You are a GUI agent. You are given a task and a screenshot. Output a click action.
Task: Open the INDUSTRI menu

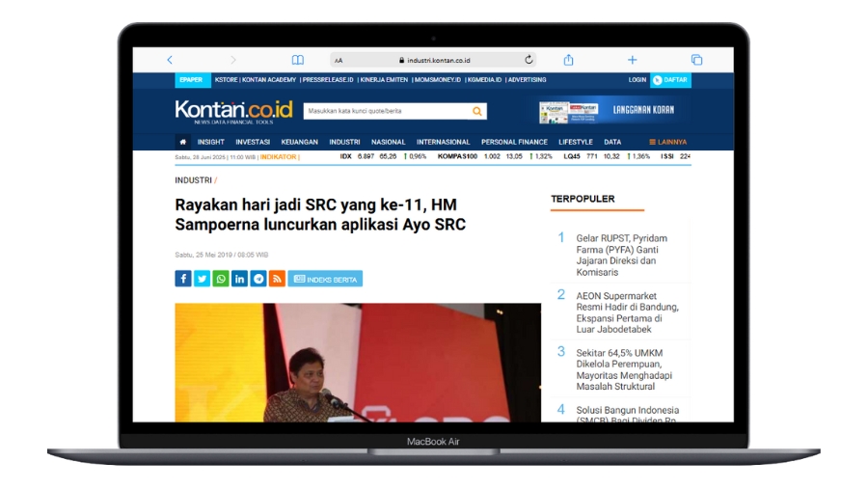point(344,142)
